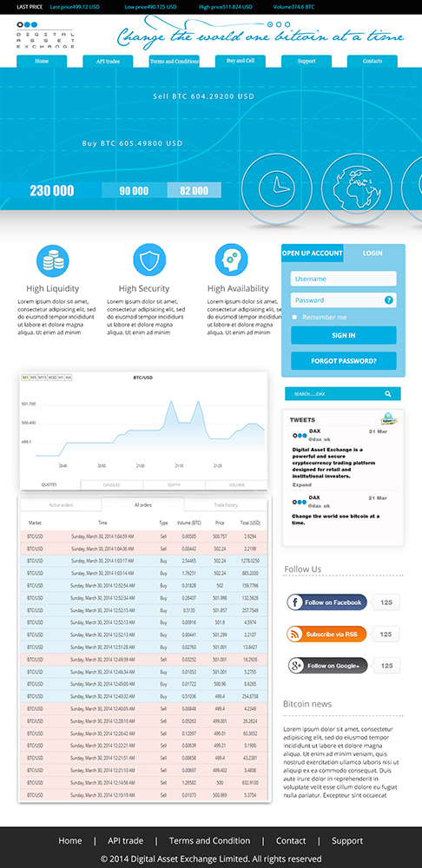This screenshot has width=422, height=868.
Task: Open the footer API trade link
Action: pos(125,840)
